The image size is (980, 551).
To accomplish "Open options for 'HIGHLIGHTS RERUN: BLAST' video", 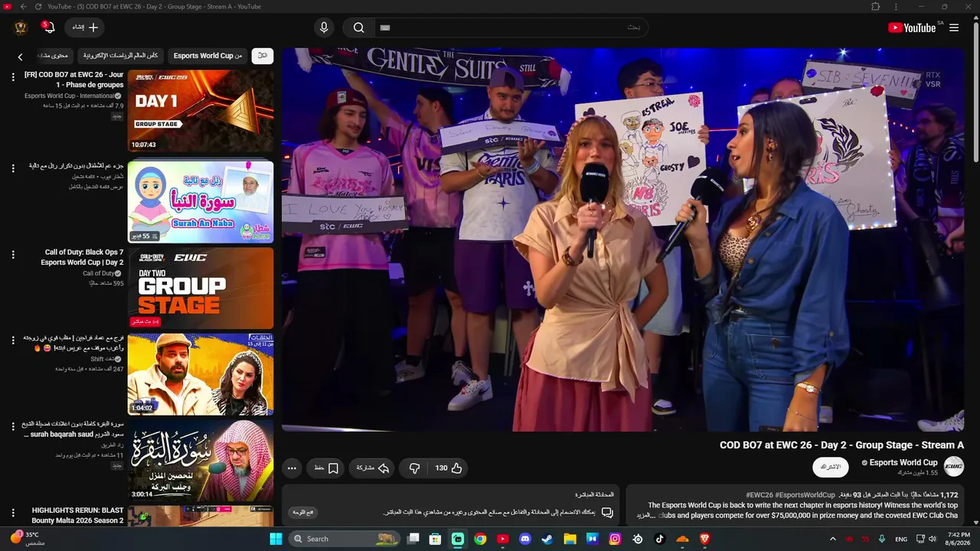I will 12,512.
